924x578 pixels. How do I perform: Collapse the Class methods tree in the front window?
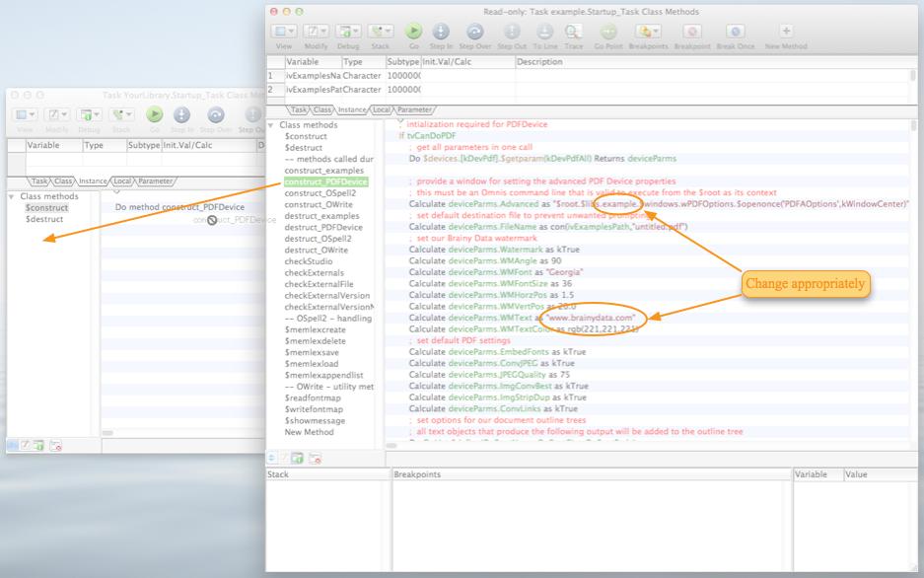[x=271, y=125]
